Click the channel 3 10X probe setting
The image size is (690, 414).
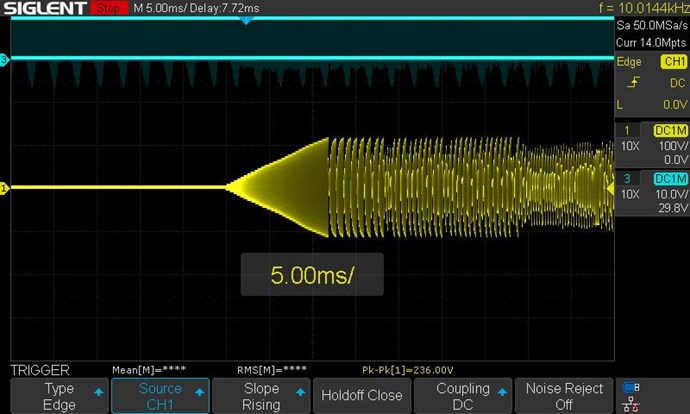tap(630, 194)
